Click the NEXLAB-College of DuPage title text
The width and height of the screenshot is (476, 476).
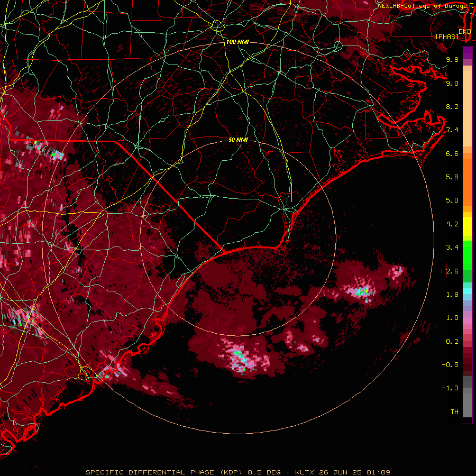point(423,6)
